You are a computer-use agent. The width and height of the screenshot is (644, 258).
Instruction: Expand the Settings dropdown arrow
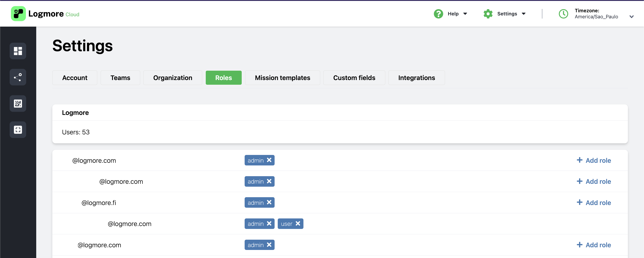523,14
